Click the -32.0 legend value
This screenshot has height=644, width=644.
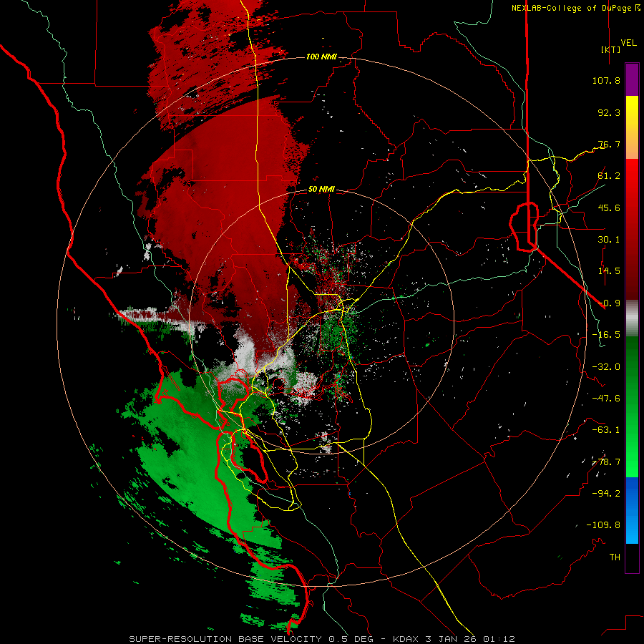(x=606, y=367)
